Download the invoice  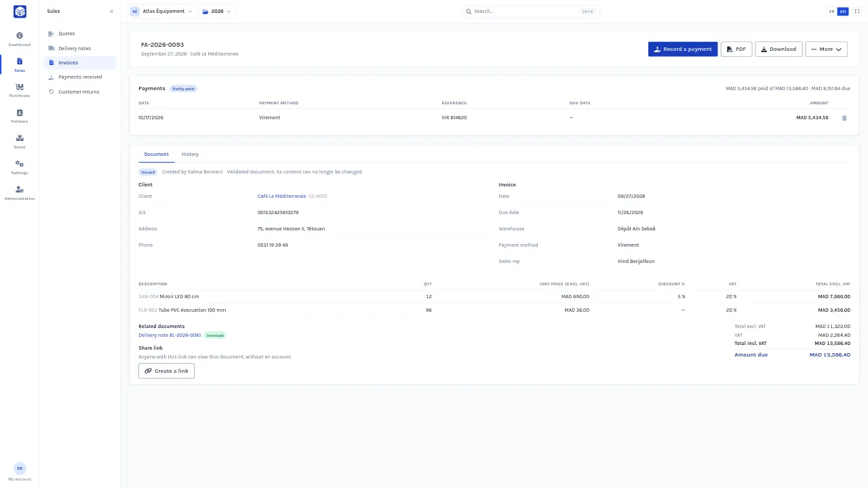click(x=778, y=49)
